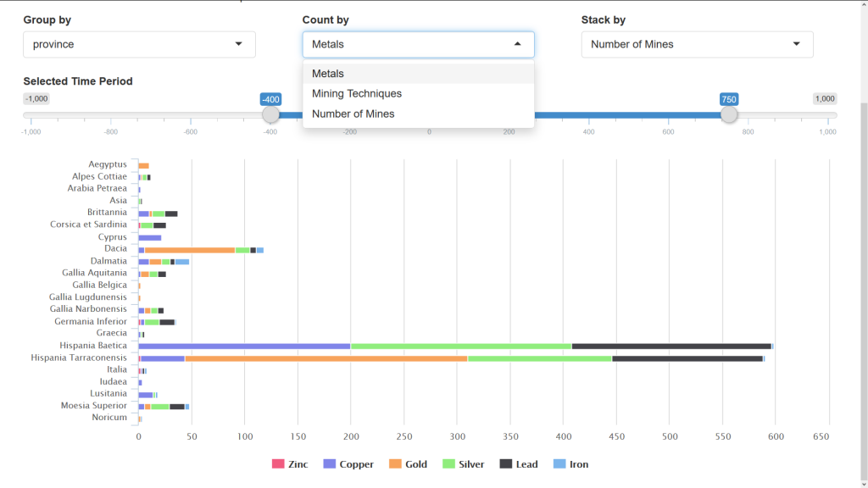868x488 pixels.
Task: Click the green Silver bar of Hispania Tarraconensis
Action: [539, 358]
